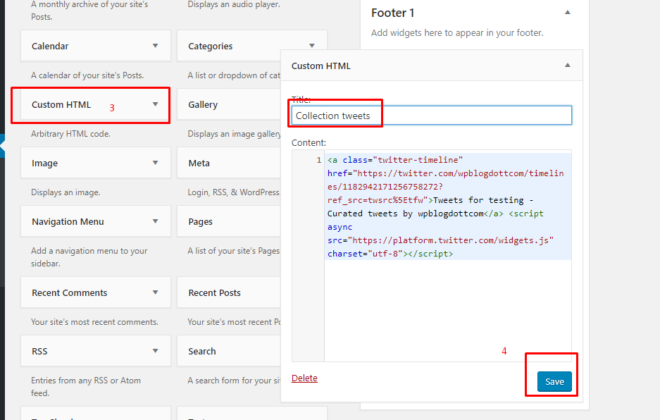Click 'A calendar of your site's Posts.' text
The width and height of the screenshot is (660, 420).
(x=87, y=75)
